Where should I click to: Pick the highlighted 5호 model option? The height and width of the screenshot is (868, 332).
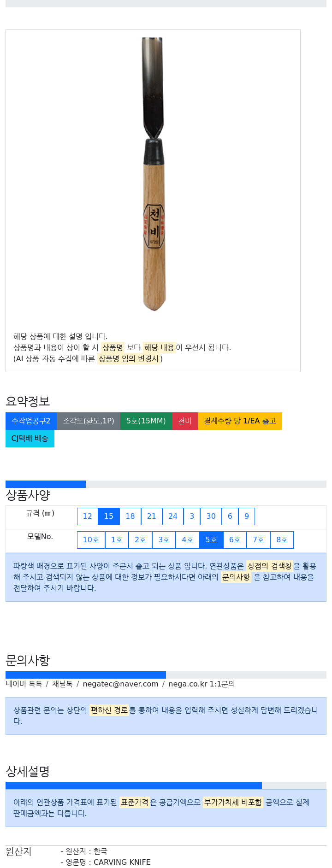(x=211, y=540)
